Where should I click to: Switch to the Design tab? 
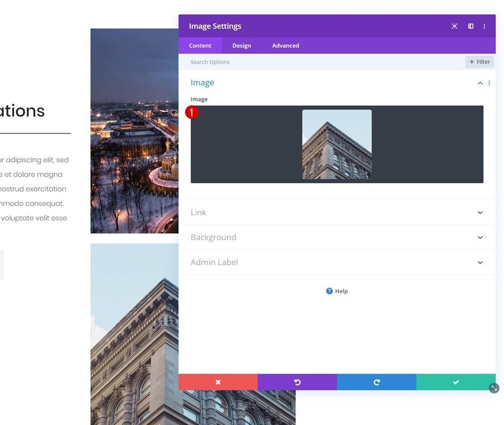[x=242, y=46]
